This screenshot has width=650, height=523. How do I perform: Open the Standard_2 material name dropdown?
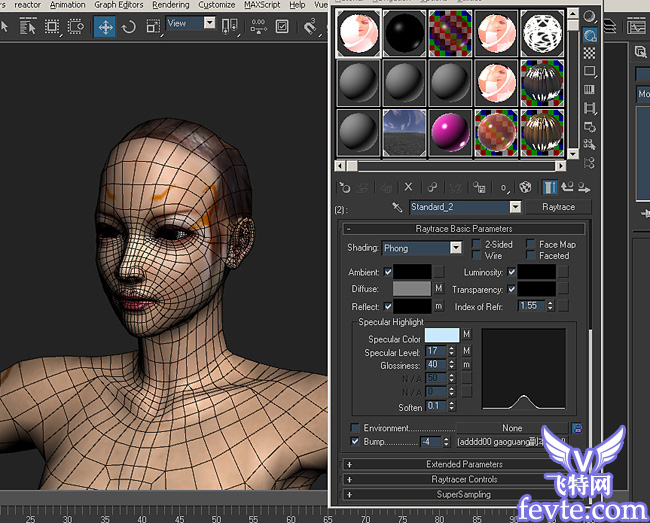[515, 207]
